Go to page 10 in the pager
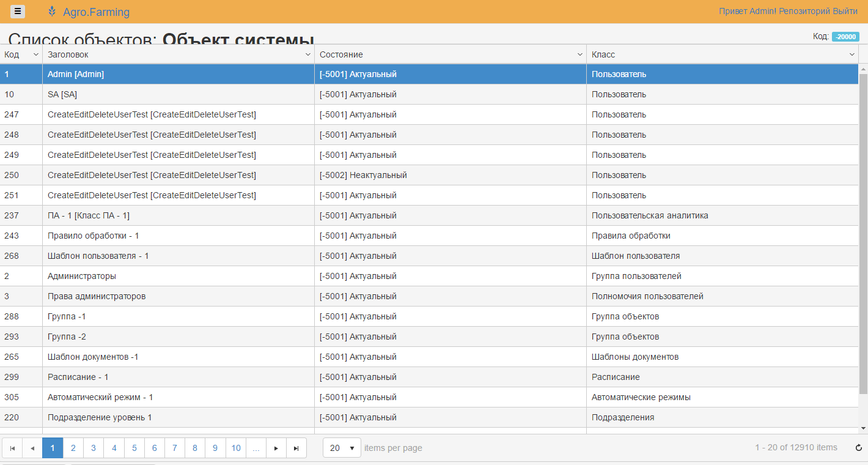The width and height of the screenshot is (868, 465). (236, 448)
